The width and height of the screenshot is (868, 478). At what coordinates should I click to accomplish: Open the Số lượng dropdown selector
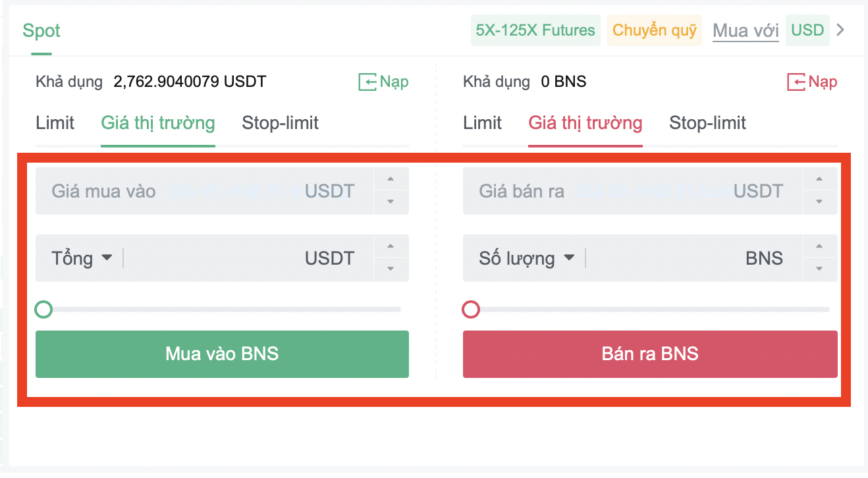click(x=527, y=258)
